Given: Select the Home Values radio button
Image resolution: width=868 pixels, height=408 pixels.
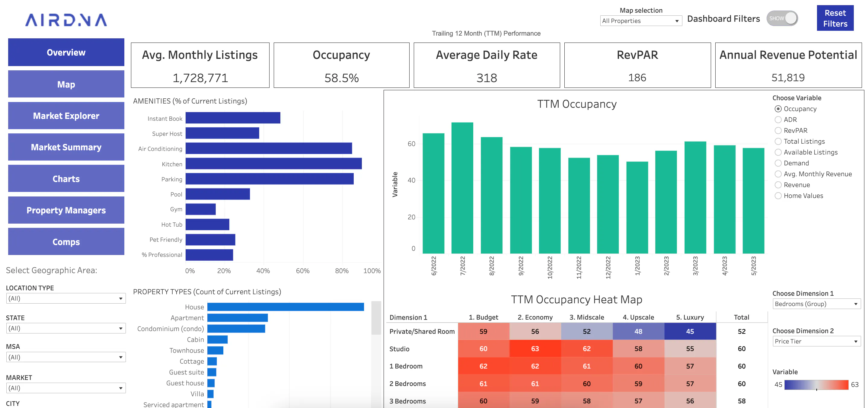Looking at the screenshot, I should pyautogui.click(x=778, y=196).
